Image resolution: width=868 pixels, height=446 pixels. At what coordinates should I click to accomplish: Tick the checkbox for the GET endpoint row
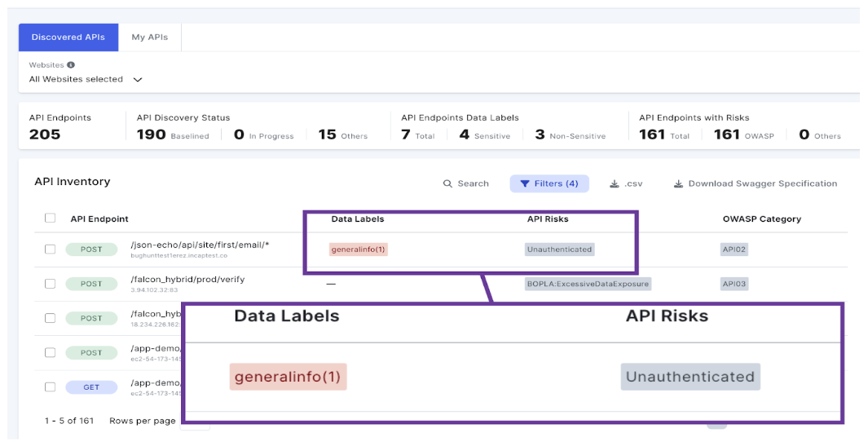(50, 386)
